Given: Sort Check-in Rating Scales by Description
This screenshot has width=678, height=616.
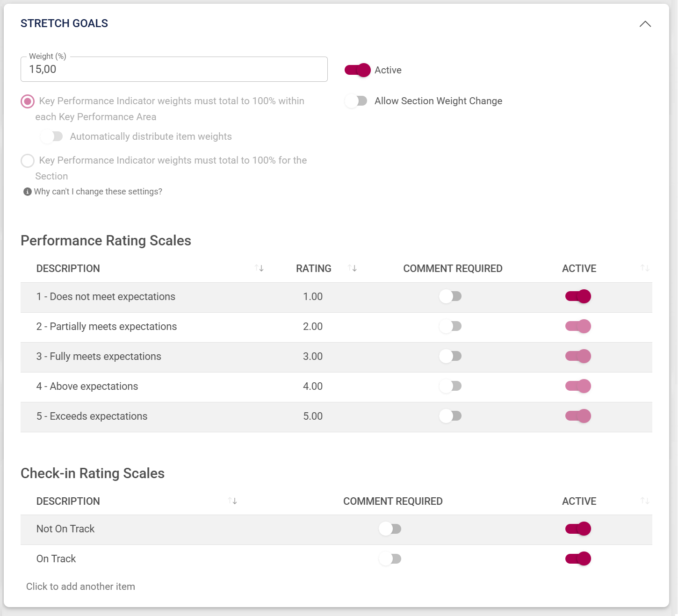Looking at the screenshot, I should coord(232,501).
